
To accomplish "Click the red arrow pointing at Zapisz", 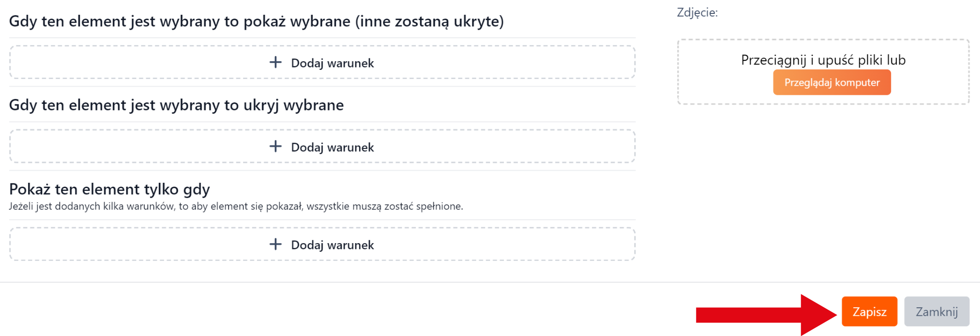I will tap(766, 314).
